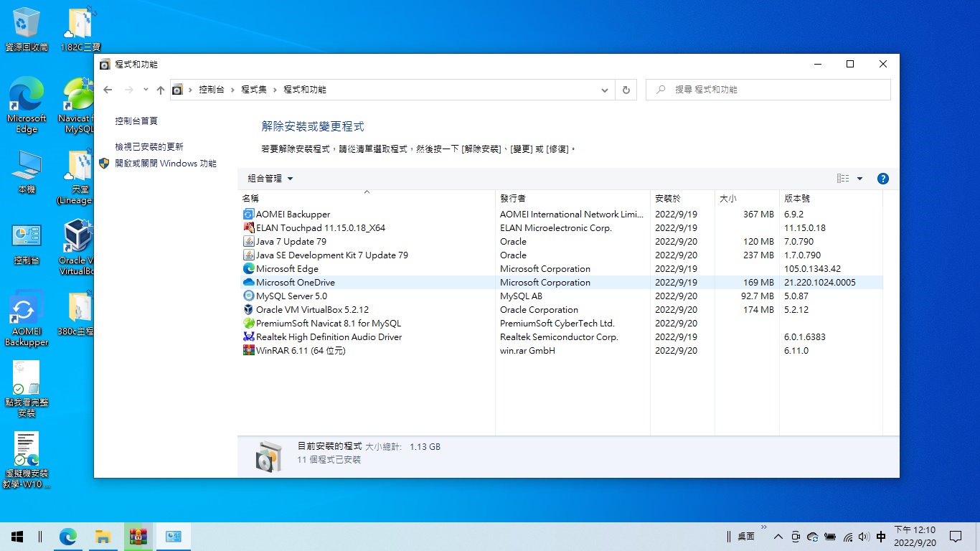Sort by the 大小 column header
This screenshot has width=980, height=551.
point(747,198)
